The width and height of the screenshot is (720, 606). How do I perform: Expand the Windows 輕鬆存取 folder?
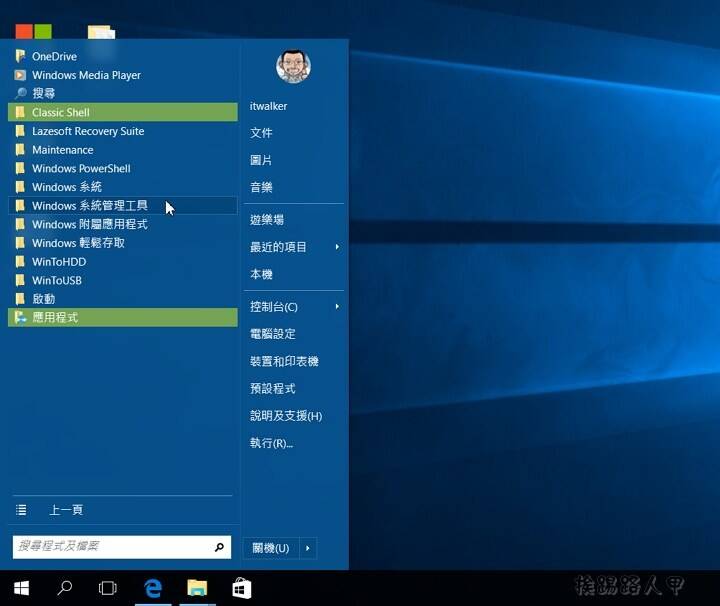pyautogui.click(x=123, y=243)
